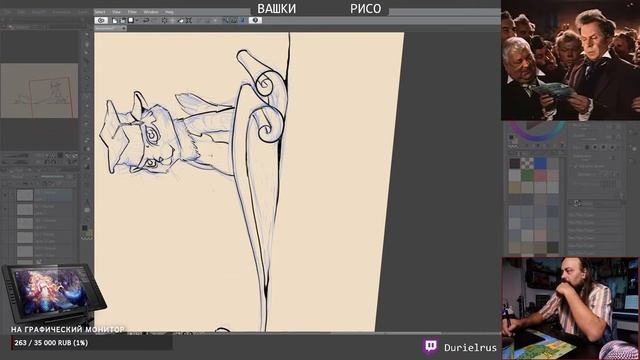Select the fourth layer thumbnail
The height and width of the screenshot is (360, 640).
point(25,237)
